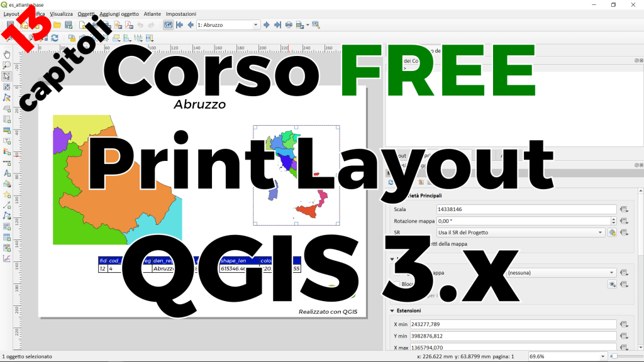Click the Zoom magnifier tool in left toolbar
The image size is (644, 362).
coord(7,65)
